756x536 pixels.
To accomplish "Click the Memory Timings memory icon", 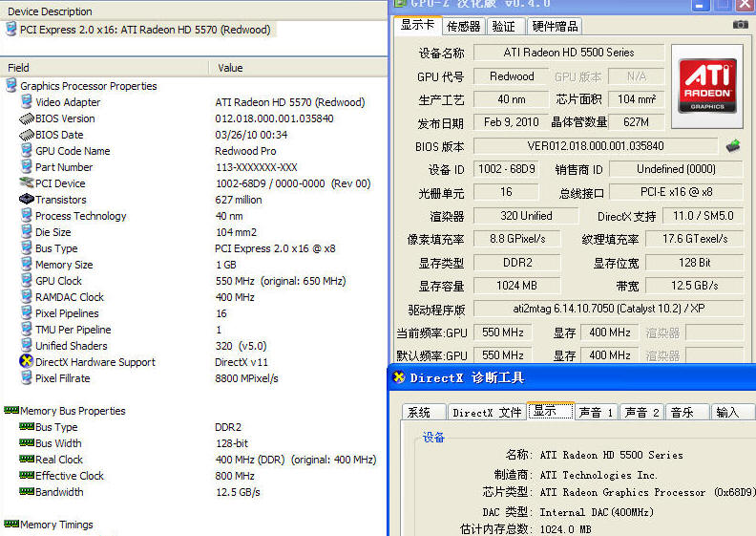I will 11,524.
